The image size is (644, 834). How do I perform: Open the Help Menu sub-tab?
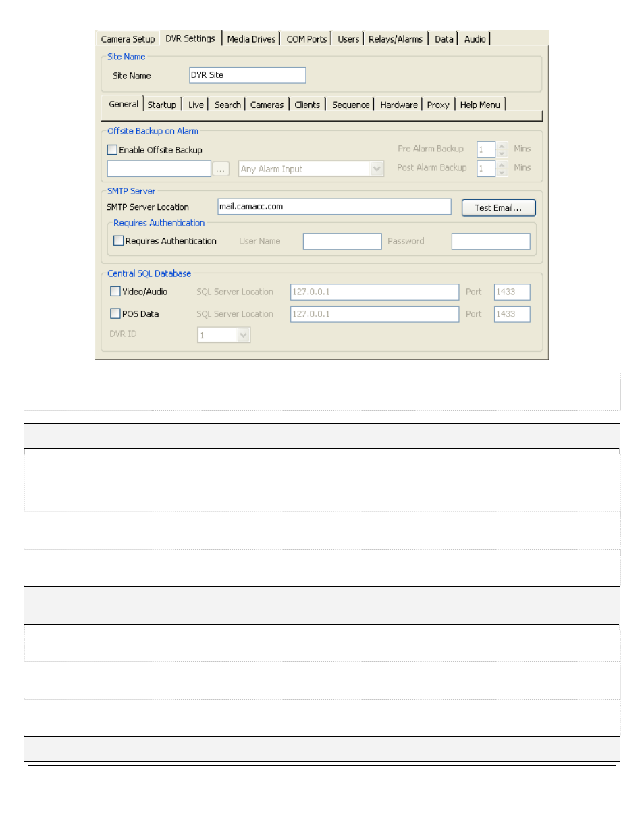(x=480, y=105)
